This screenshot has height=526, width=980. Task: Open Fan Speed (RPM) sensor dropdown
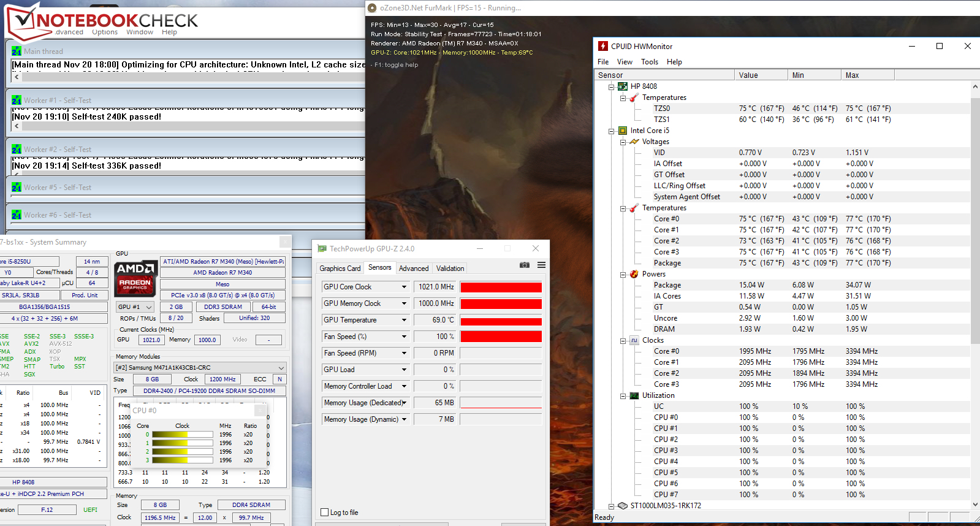pos(404,353)
